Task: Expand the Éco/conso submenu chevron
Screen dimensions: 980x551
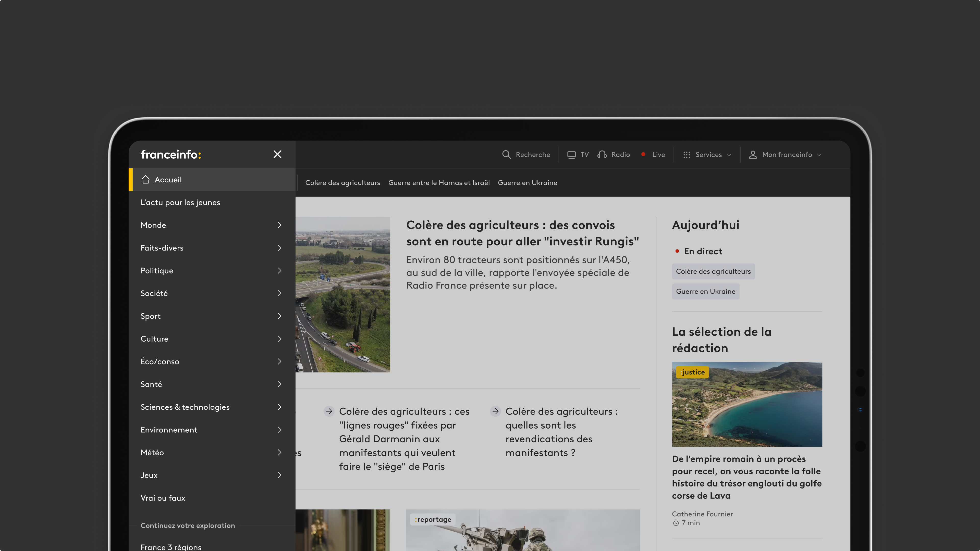Action: pos(279,361)
